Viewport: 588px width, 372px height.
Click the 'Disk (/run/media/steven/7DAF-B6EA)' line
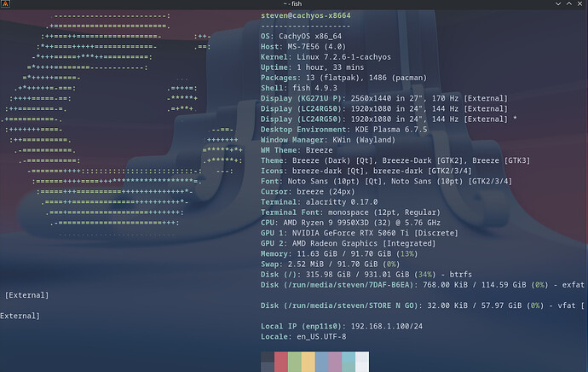[x=422, y=285]
